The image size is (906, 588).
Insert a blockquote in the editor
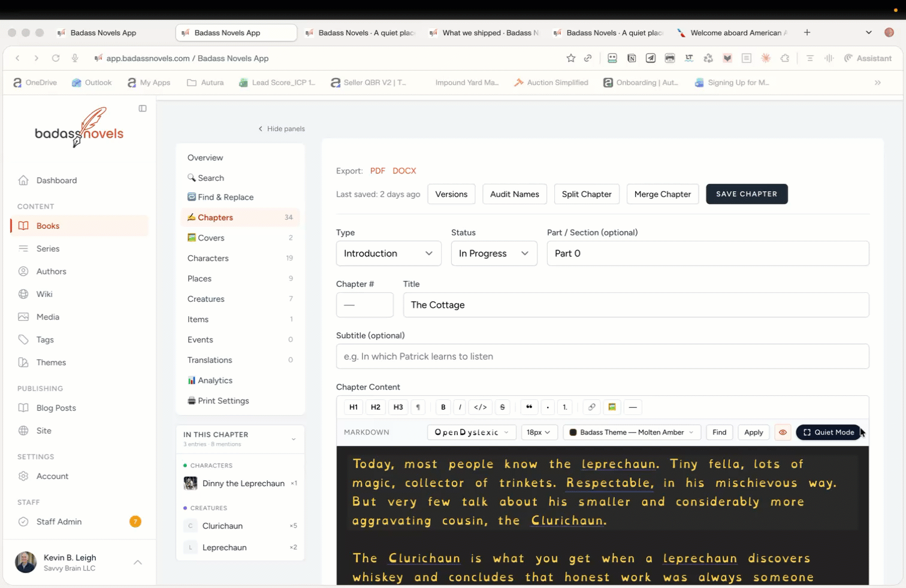pos(529,407)
